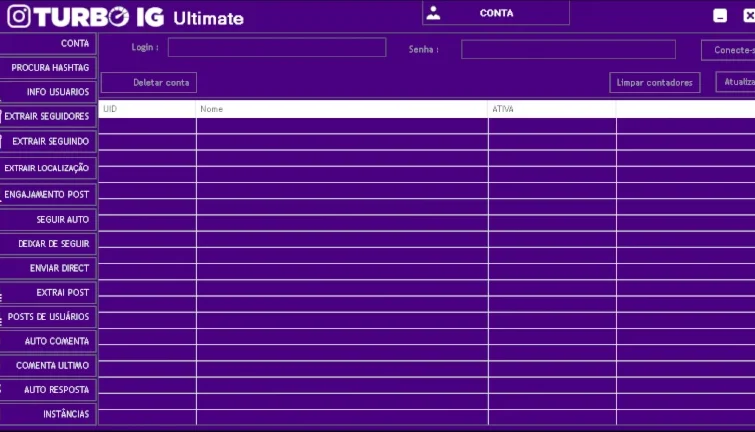This screenshot has height=432, width=755.
Task: Open ENGAJAMENTO POST section
Action: (x=48, y=195)
